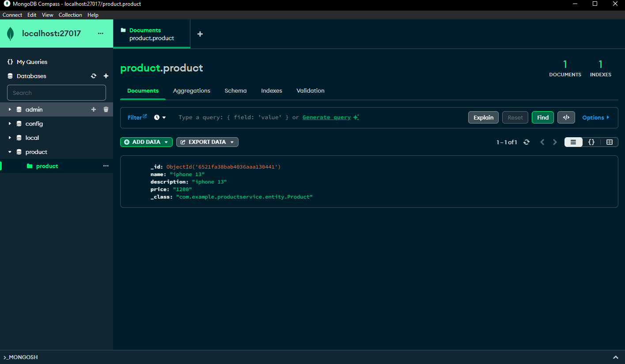Image resolution: width=625 pixels, height=364 pixels.
Task: Focus the sidebar Search field
Action: 57,93
